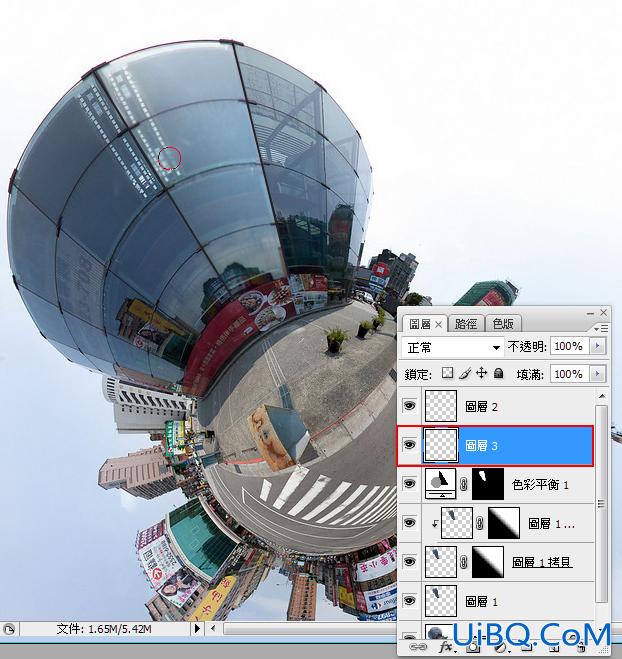Open the status bar info flyout arrow

(197, 629)
